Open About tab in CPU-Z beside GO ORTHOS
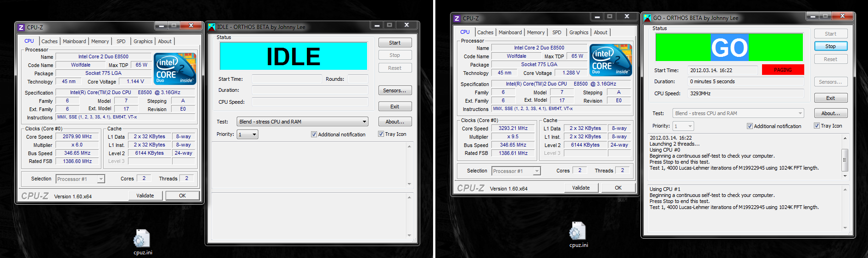The width and height of the screenshot is (868, 258). 601,33
